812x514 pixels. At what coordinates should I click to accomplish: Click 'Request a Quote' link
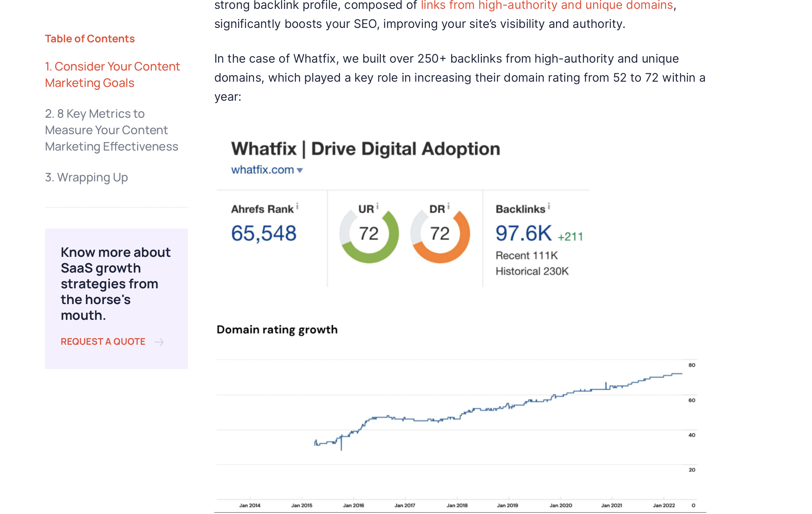(x=103, y=341)
